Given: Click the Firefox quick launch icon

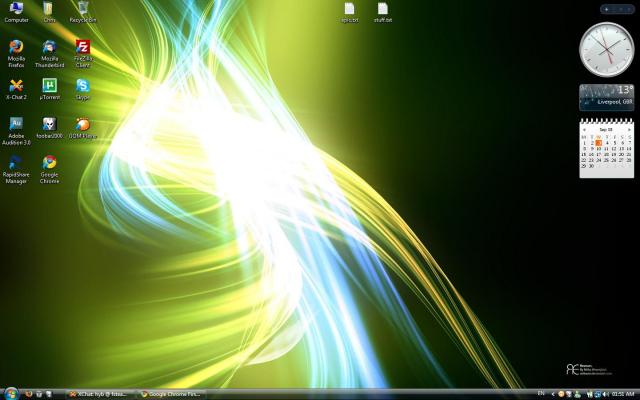Looking at the screenshot, I should point(29,394).
